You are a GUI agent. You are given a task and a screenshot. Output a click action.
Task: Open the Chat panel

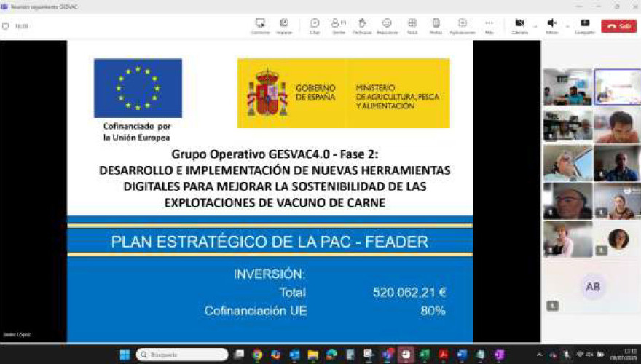315,25
